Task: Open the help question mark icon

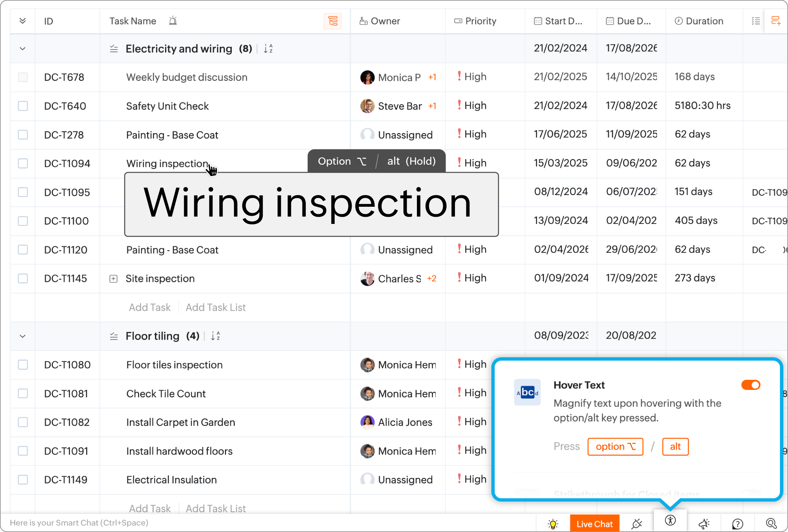Action: tap(737, 524)
